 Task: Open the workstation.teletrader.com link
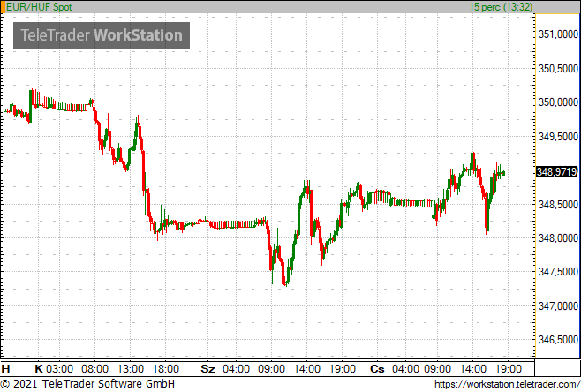pos(507,384)
